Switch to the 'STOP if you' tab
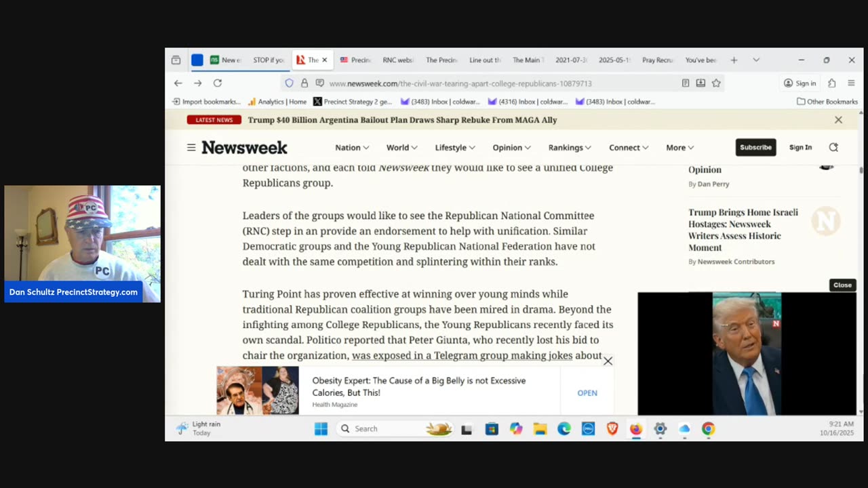 (269, 60)
